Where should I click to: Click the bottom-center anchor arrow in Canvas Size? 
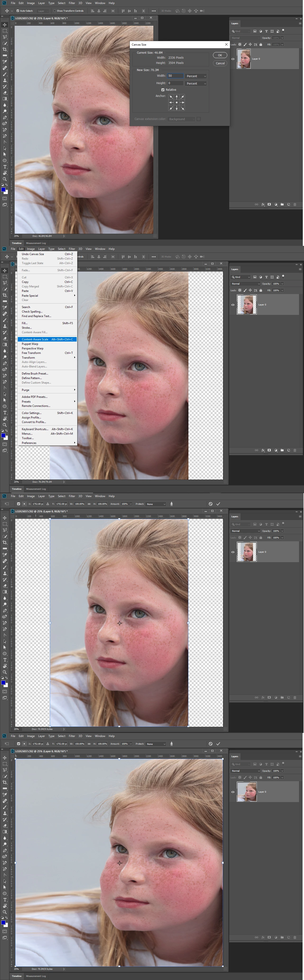tap(177, 108)
